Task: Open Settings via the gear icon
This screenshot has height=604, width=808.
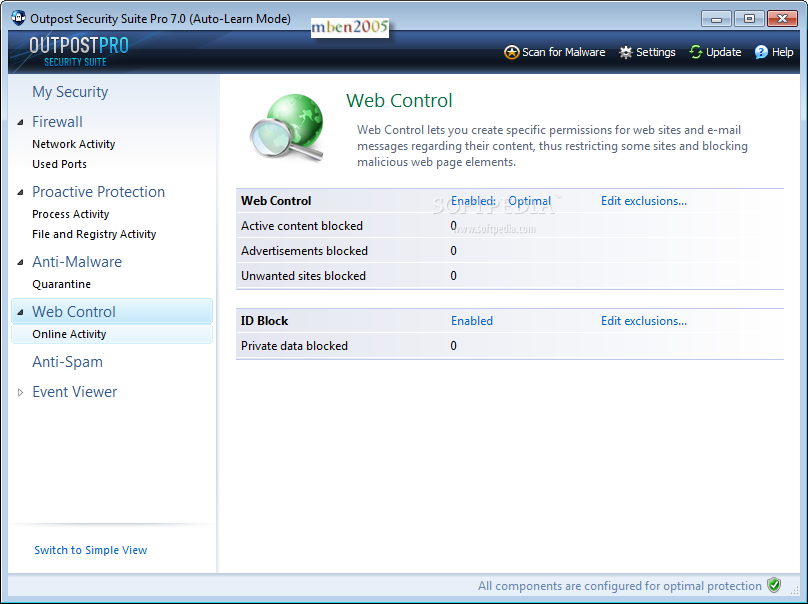Action: [x=626, y=52]
